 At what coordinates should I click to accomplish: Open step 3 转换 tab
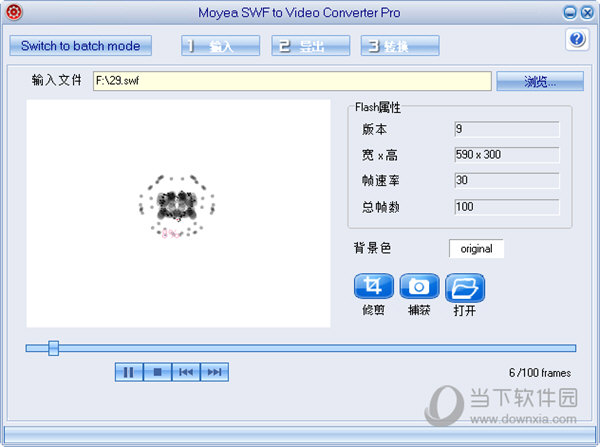400,46
